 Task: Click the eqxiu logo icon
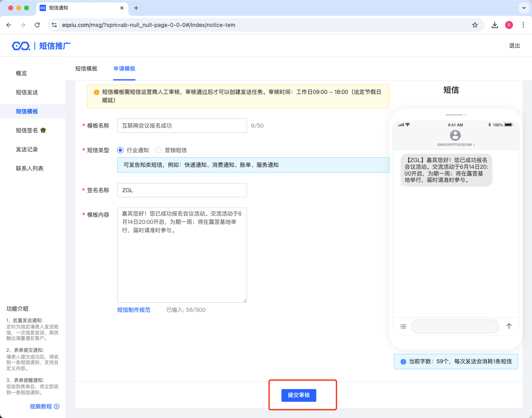coord(21,46)
